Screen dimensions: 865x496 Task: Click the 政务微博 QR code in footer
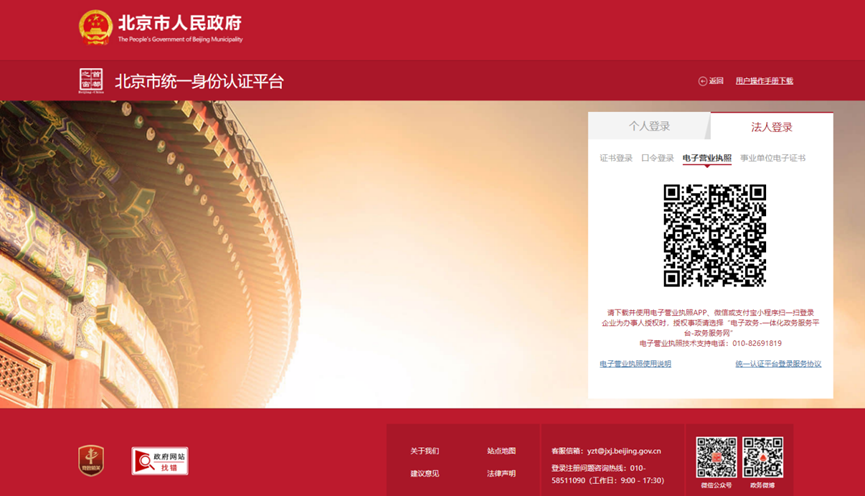pyautogui.click(x=762, y=457)
